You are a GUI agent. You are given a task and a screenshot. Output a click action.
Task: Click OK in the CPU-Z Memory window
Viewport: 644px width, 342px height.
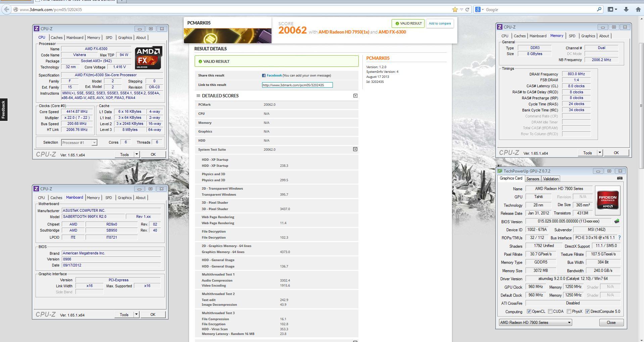(616, 153)
